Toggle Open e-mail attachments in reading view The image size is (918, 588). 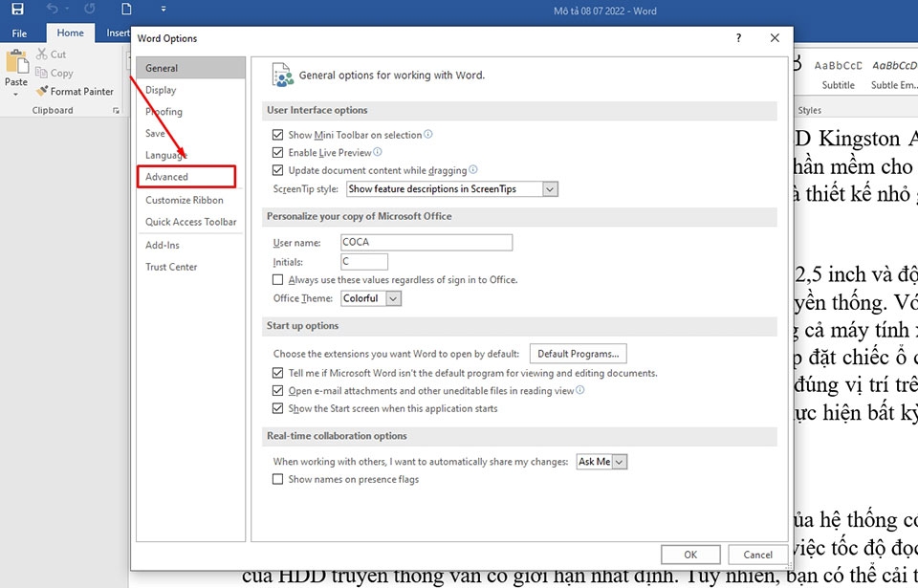tap(277, 390)
